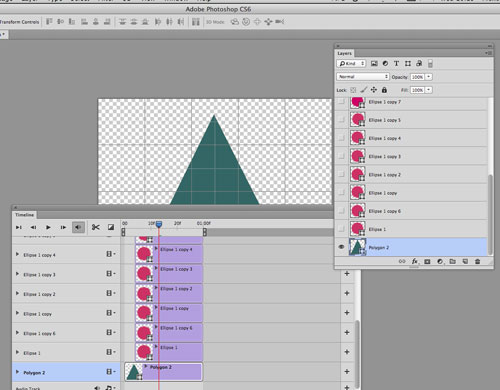The image size is (500, 390).
Task: Play the timeline animation
Action: 48,227
